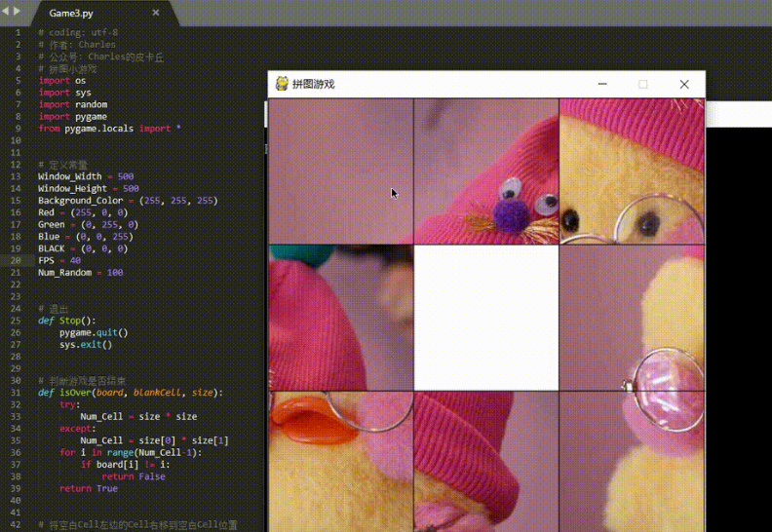Click the BLACK = (0, 0, 0) line
This screenshot has height=532, width=772.
coord(83,248)
